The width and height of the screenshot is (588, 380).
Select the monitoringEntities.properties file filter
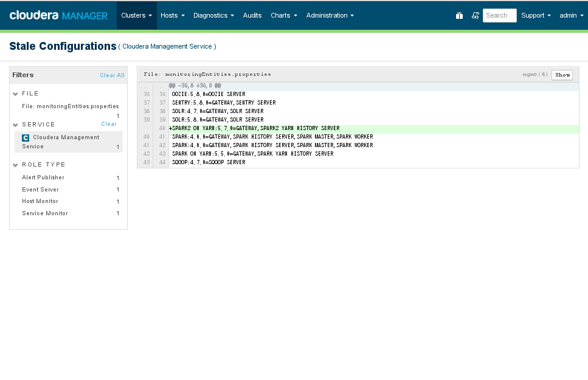pyautogui.click(x=70, y=106)
